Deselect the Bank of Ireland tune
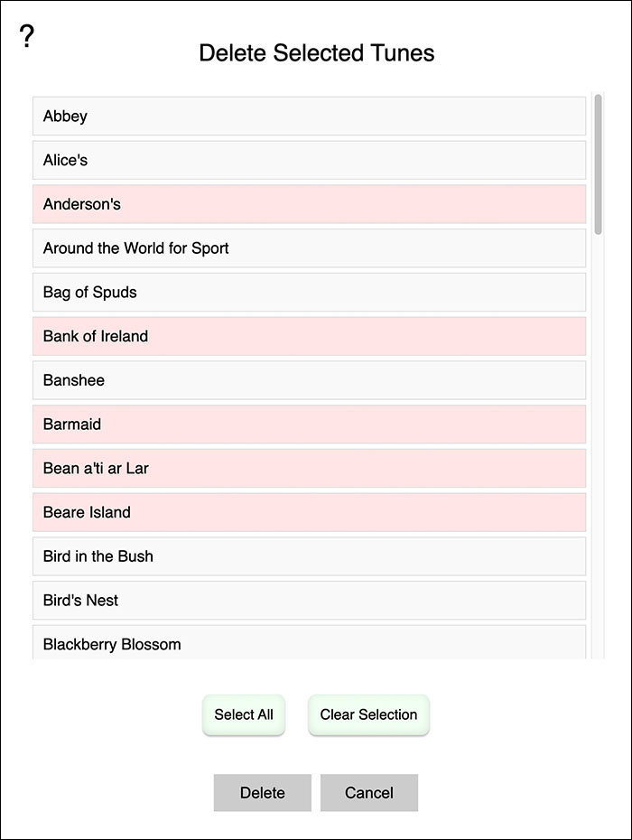The image size is (632, 840). click(x=309, y=336)
